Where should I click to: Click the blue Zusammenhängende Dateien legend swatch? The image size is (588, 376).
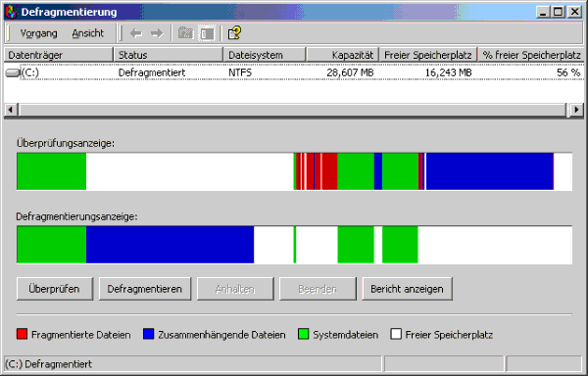pos(149,334)
